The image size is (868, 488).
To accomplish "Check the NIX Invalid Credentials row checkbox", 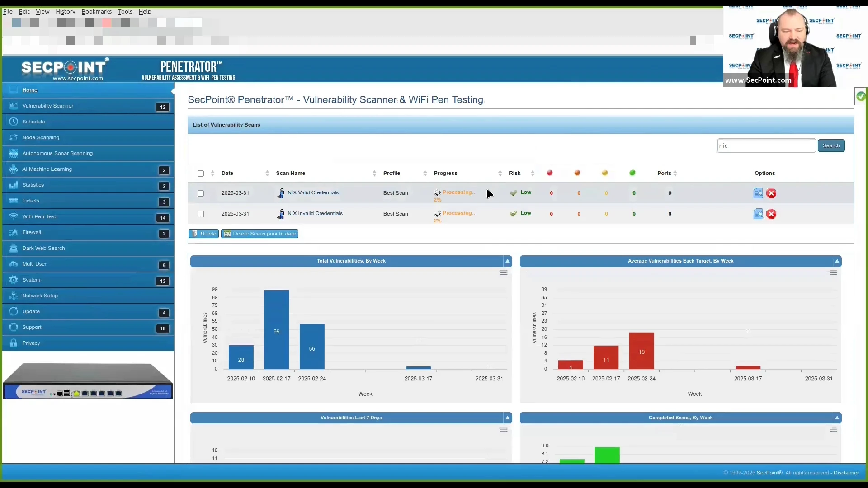I will 201,214.
